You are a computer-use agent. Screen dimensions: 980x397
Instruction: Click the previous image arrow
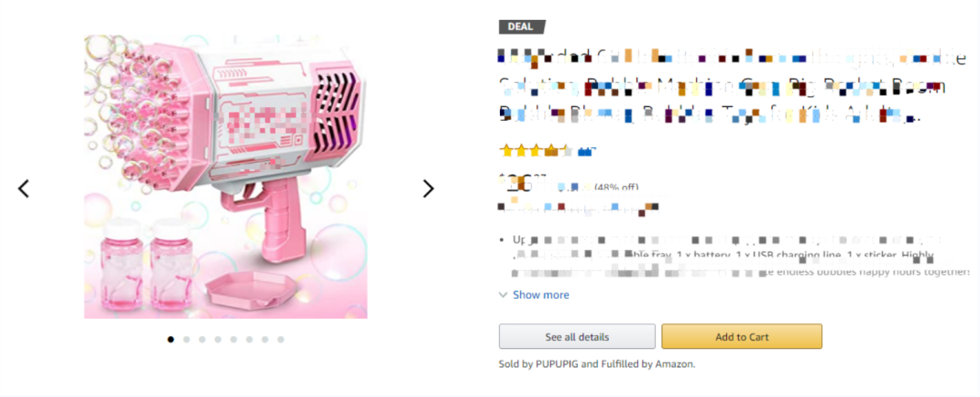[x=24, y=189]
